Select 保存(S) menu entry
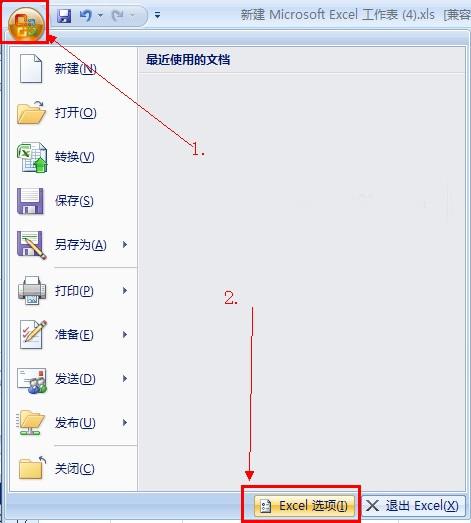This screenshot has height=523, width=471. [x=73, y=201]
